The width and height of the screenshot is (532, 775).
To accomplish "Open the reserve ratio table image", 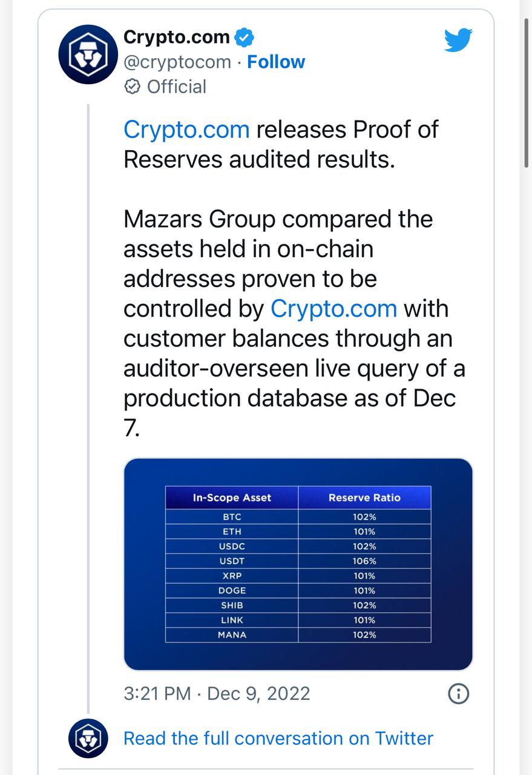I will (298, 564).
